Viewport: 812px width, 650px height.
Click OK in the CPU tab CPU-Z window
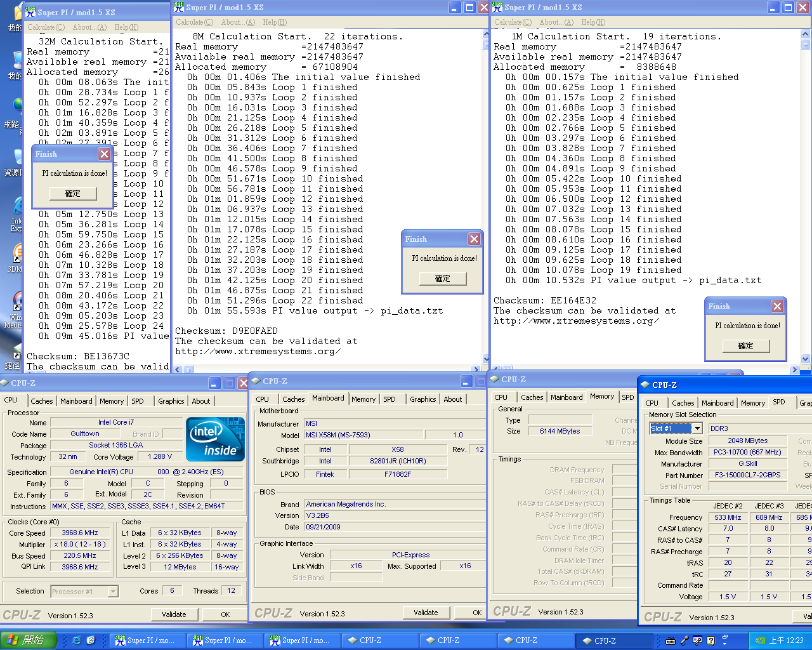point(225,614)
